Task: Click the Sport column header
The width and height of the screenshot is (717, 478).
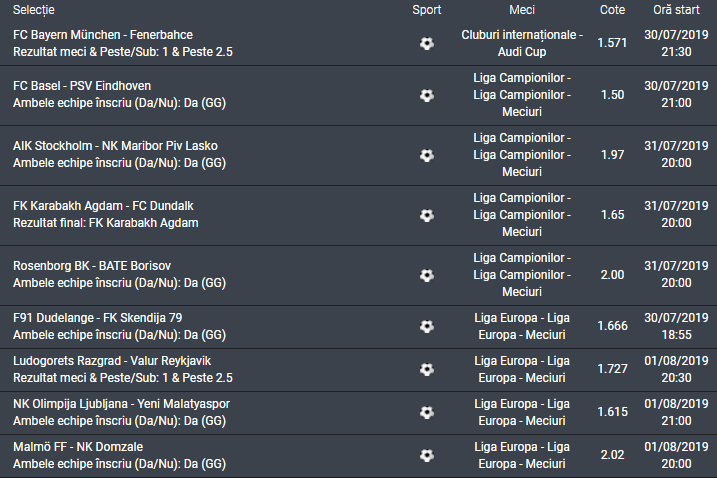Action: [x=426, y=9]
